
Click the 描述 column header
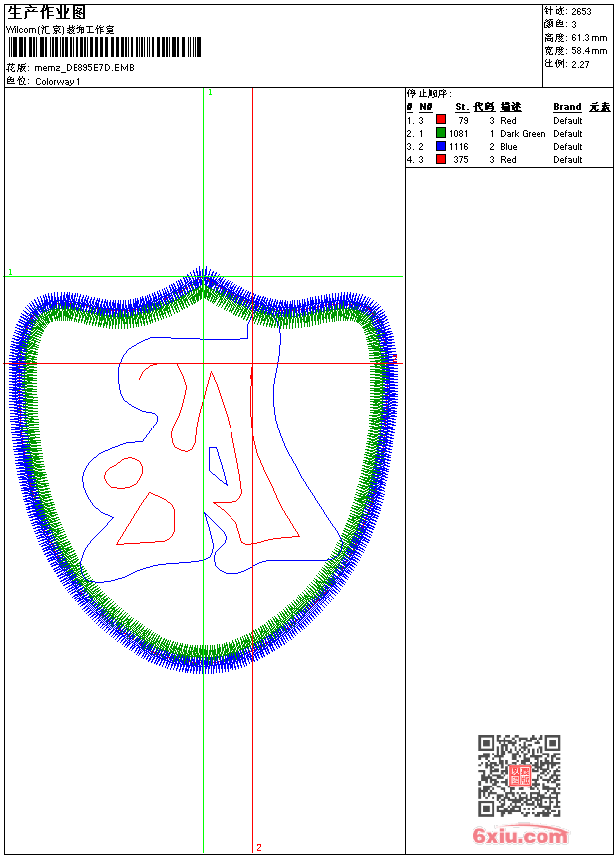tap(511, 107)
